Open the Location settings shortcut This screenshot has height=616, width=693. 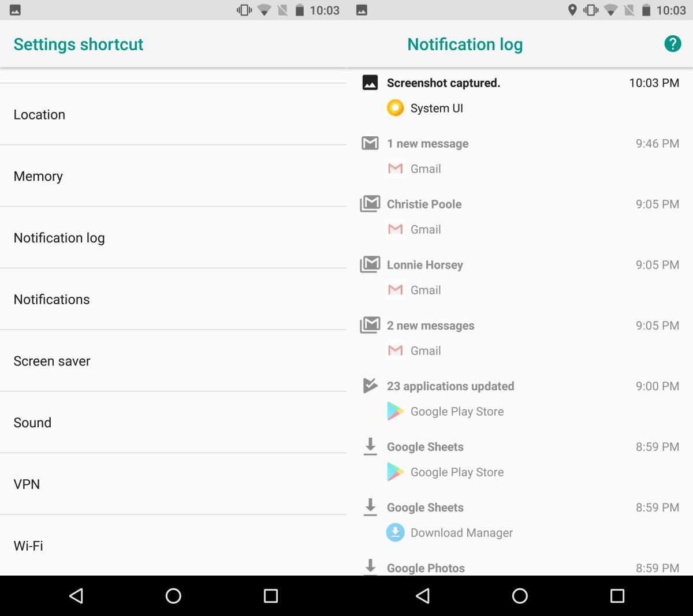[173, 114]
